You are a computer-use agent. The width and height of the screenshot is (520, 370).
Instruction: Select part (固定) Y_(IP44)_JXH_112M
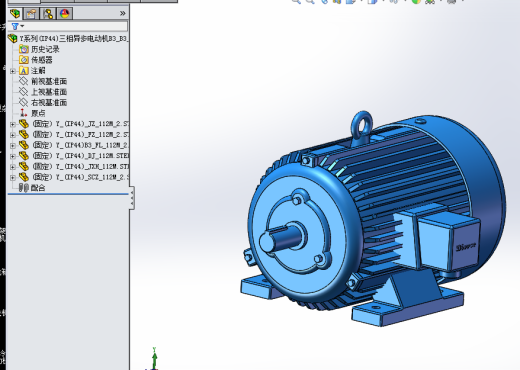coord(74,167)
